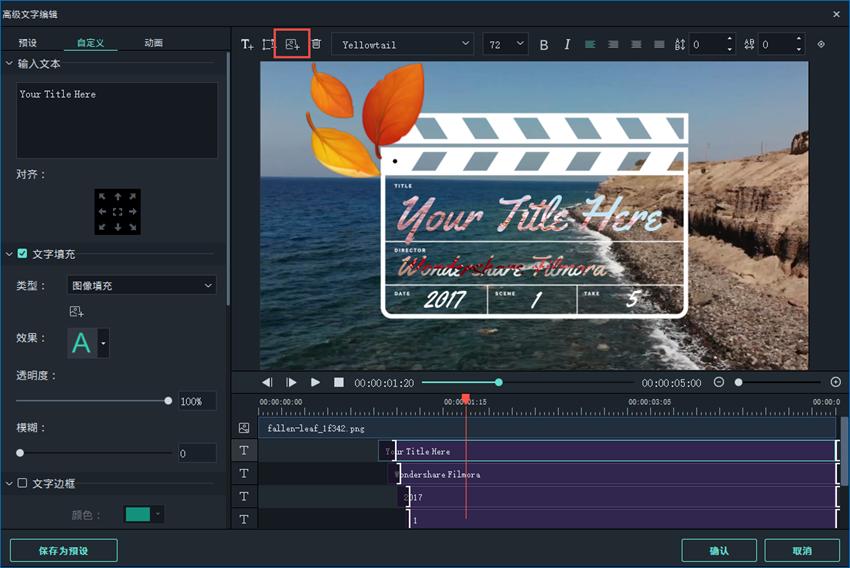Click the 保存为预设 button

(x=64, y=550)
